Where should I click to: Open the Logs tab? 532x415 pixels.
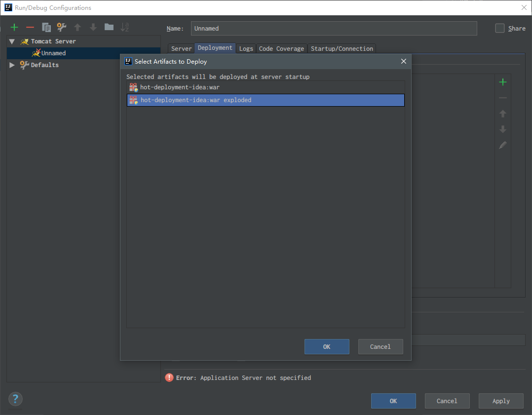click(x=246, y=48)
